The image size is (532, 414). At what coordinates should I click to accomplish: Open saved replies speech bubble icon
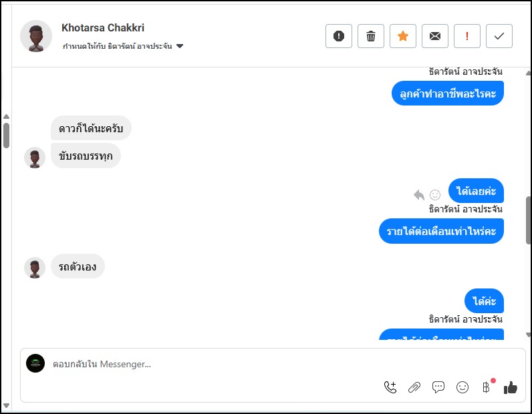438,387
